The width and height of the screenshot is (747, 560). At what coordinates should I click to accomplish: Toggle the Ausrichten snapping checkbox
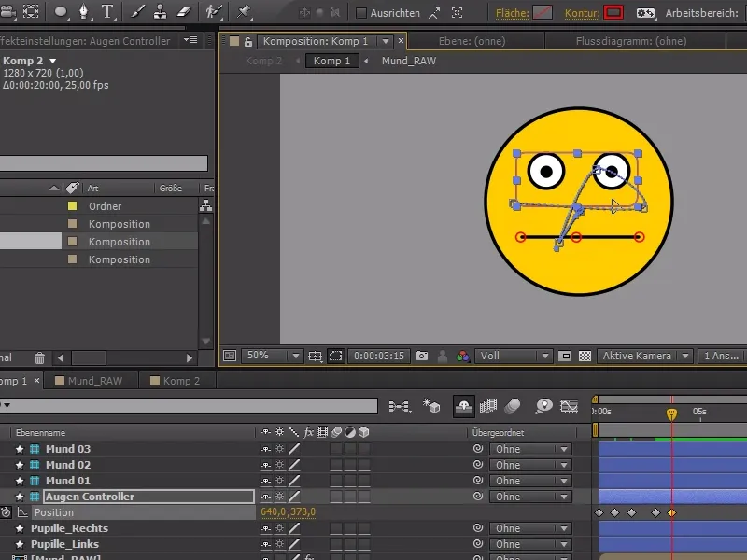pos(361,13)
